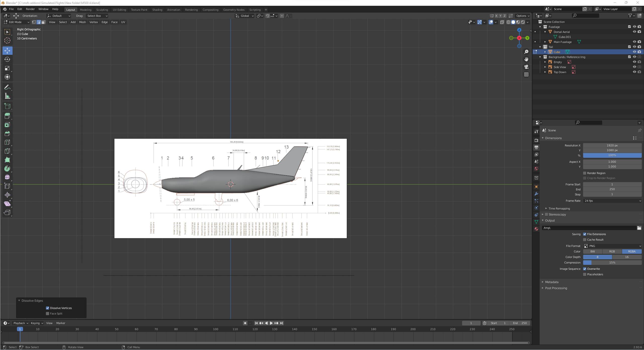
Task: Enable Face Split checkbox
Action: pyautogui.click(x=48, y=314)
